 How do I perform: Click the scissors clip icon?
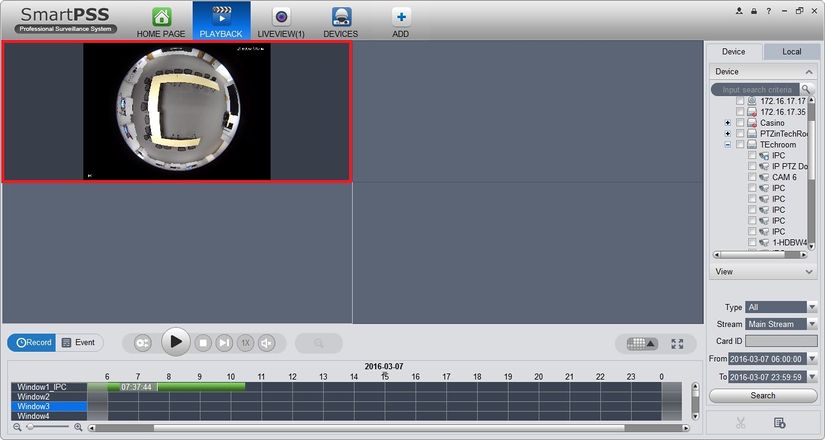pos(741,423)
